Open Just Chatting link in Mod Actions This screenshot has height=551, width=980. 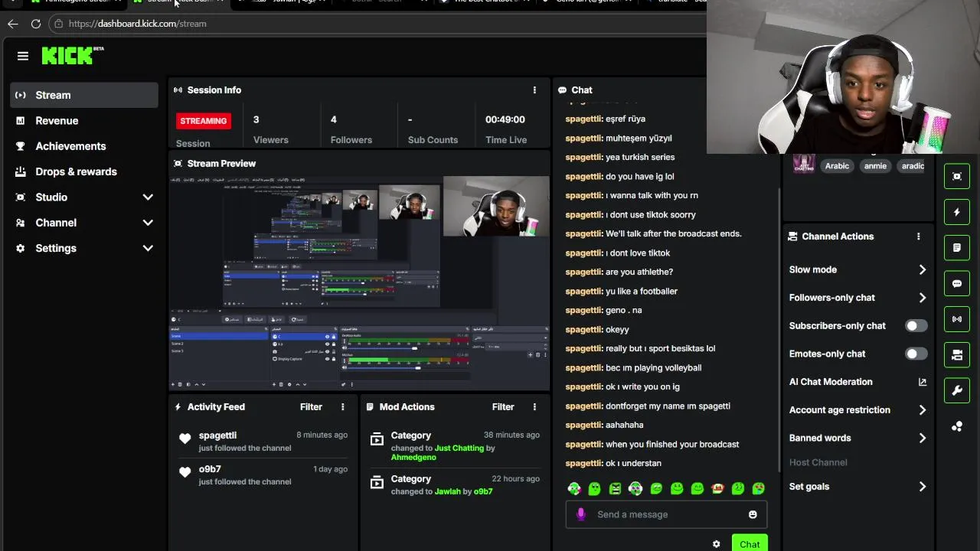coord(459,448)
